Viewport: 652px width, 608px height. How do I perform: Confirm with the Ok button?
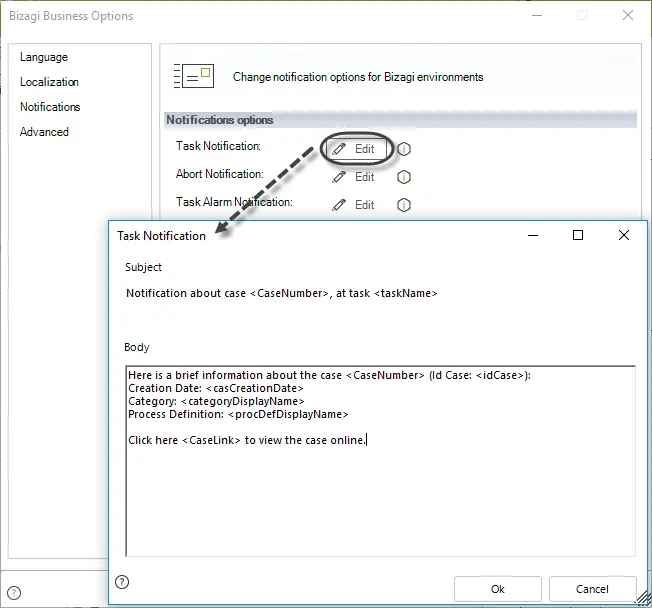point(498,589)
